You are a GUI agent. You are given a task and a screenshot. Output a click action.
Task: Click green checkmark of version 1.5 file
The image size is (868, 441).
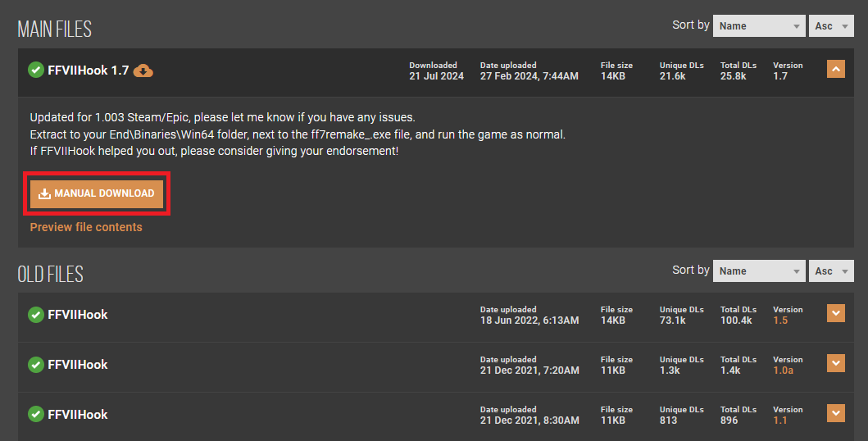point(36,315)
